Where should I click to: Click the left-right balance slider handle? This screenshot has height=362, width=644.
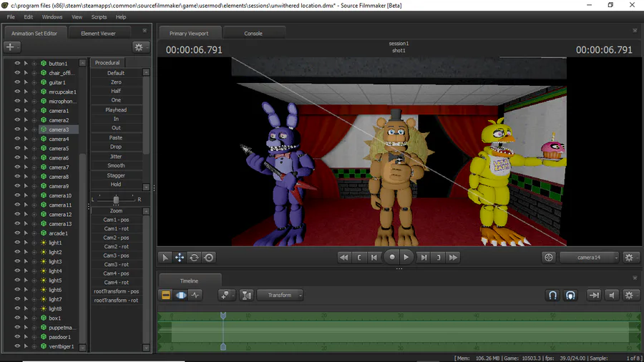click(x=116, y=200)
